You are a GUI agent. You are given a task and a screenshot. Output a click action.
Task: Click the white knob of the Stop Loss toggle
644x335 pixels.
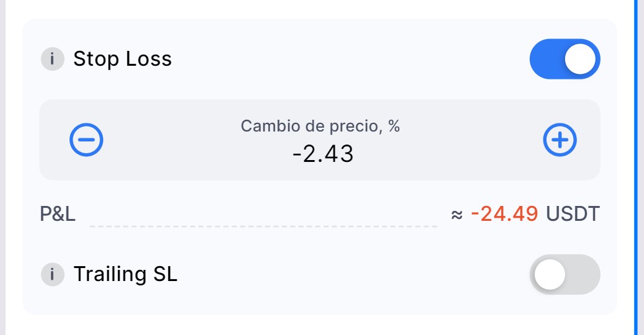(x=580, y=59)
